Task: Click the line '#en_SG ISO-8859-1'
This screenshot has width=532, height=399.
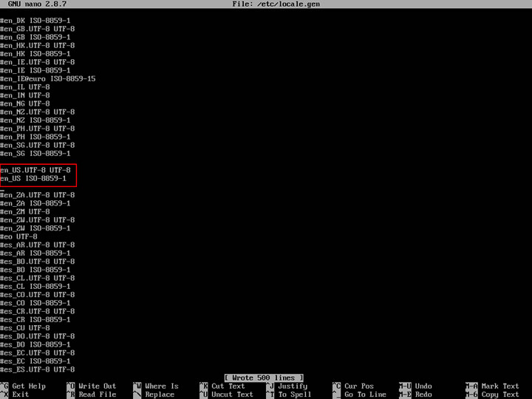Action: click(x=35, y=154)
